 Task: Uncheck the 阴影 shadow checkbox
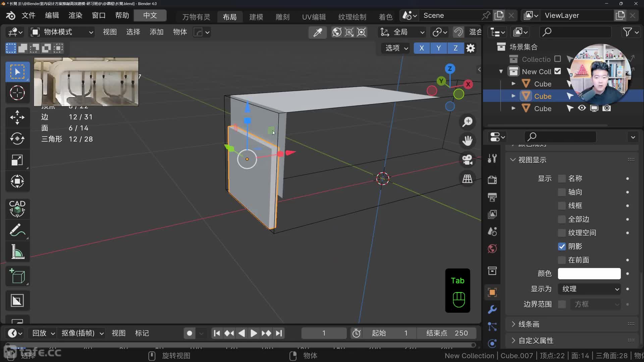562,246
